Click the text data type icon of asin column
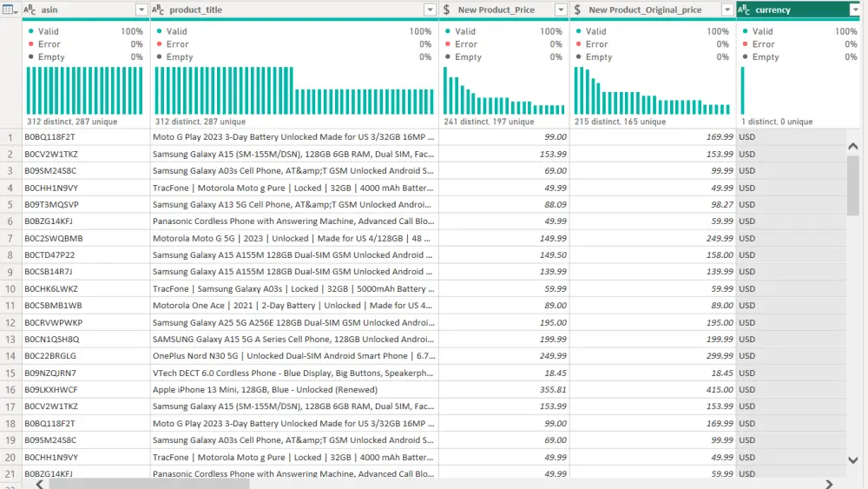 pos(30,10)
